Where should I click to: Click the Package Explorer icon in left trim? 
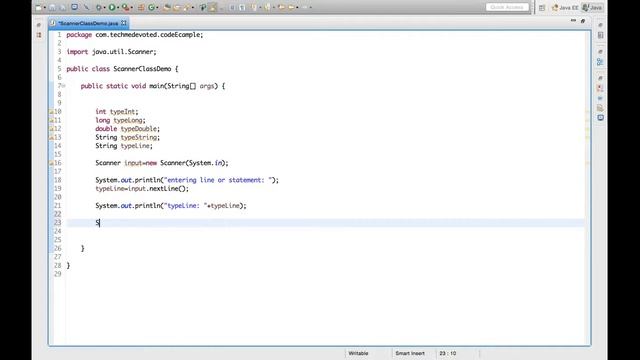[x=39, y=35]
